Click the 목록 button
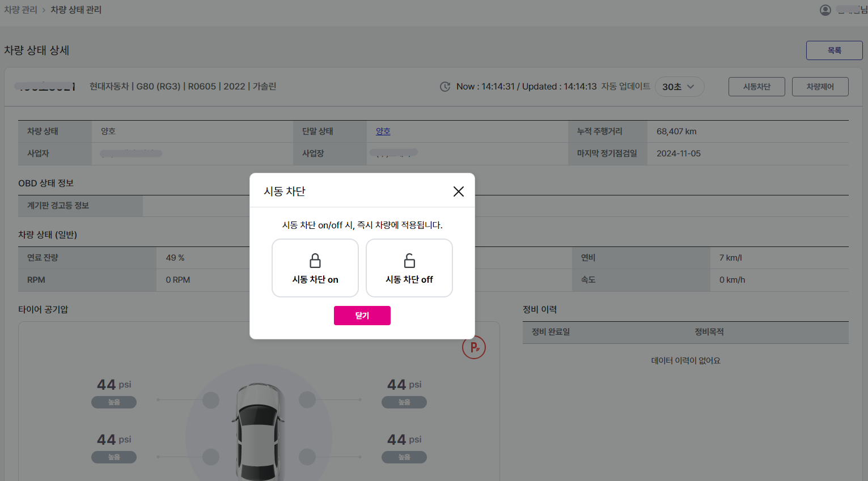The image size is (868, 481). point(835,50)
